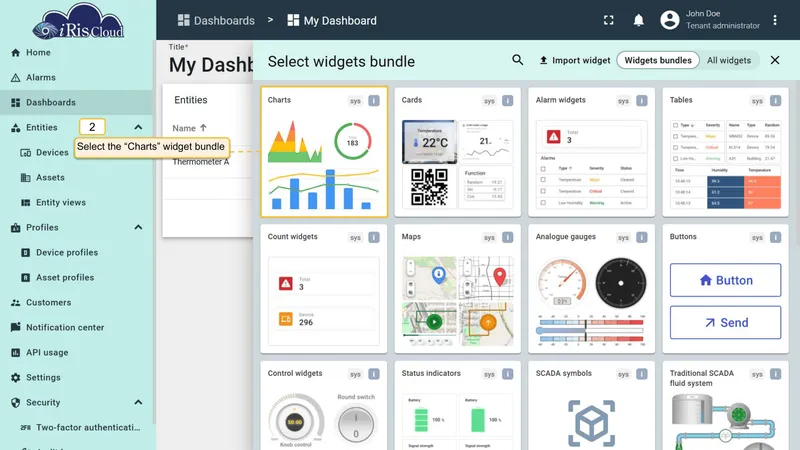Screen dimensions: 800x450
Task: Select the Status indicators bundle
Action: click(x=458, y=406)
